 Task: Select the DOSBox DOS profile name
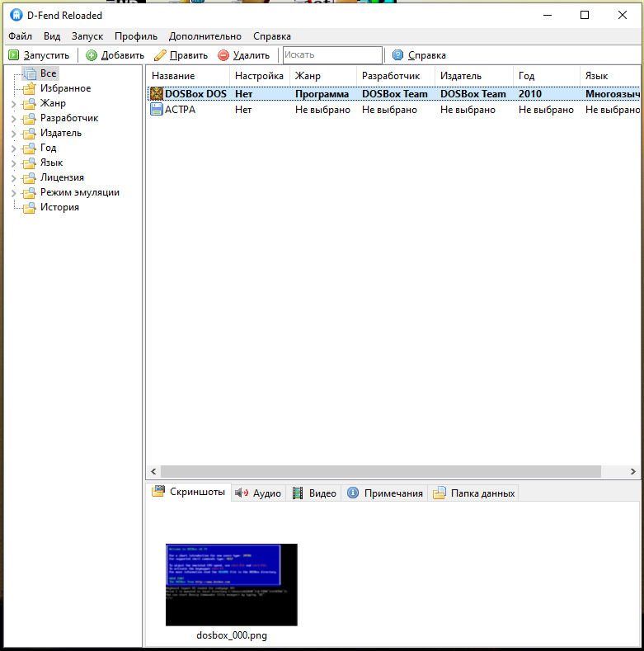click(196, 94)
